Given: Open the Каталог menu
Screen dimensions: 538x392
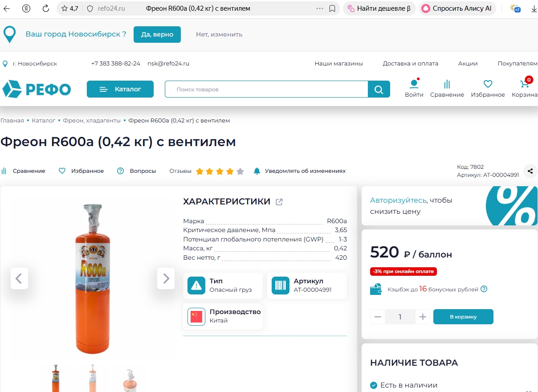Looking at the screenshot, I should point(120,89).
